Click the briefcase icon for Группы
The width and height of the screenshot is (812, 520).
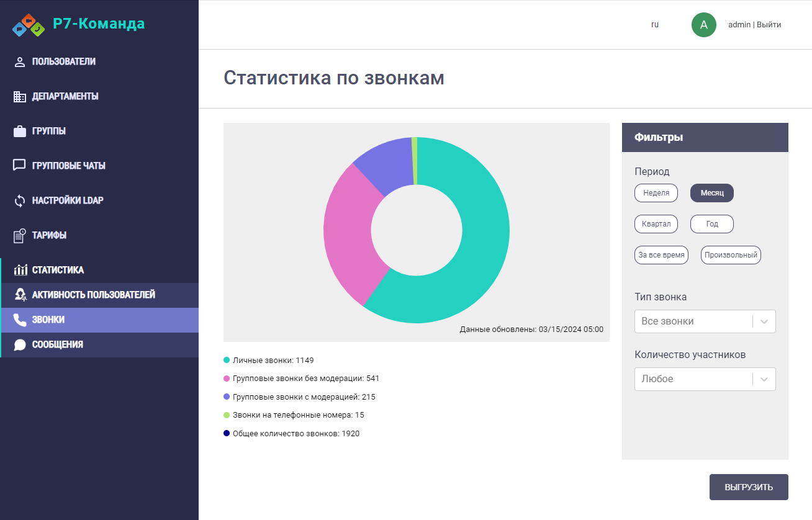click(20, 132)
